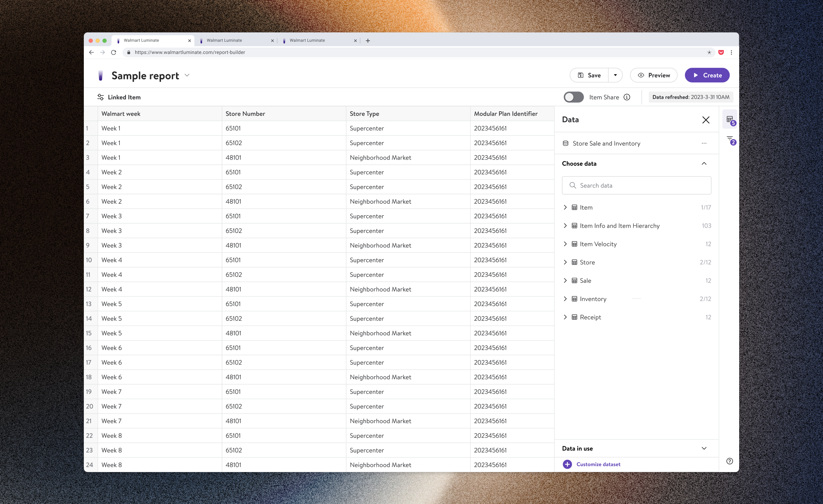Click the Preview button
The width and height of the screenshot is (823, 504).
654,75
